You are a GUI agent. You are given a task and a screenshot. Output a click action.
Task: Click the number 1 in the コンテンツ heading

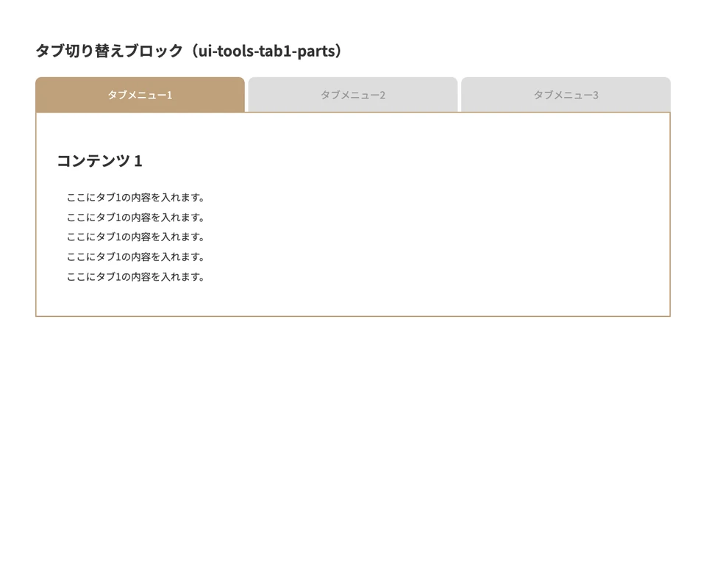click(x=138, y=160)
